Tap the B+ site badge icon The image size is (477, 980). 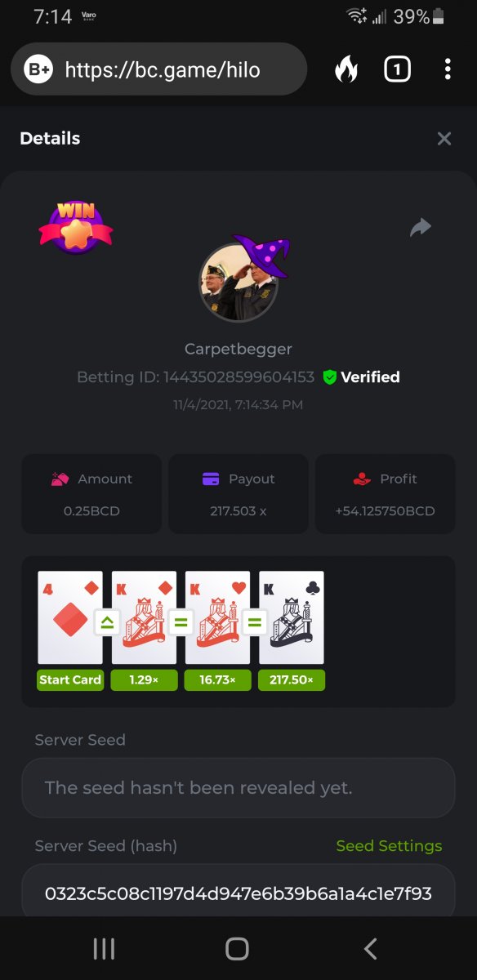[x=38, y=70]
